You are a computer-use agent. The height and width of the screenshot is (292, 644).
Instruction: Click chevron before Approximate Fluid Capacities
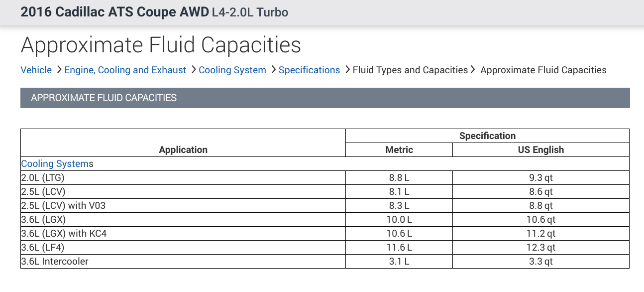click(x=473, y=70)
